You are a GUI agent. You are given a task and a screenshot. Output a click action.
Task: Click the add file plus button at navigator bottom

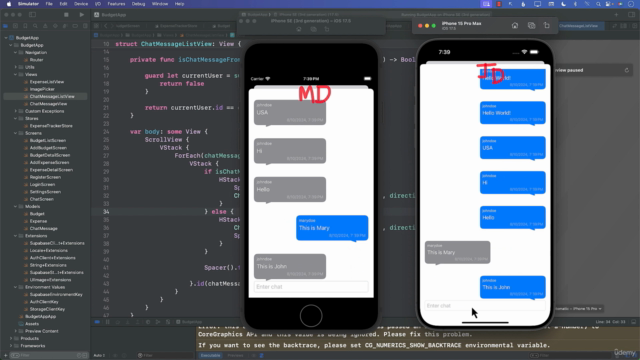click(x=5, y=356)
